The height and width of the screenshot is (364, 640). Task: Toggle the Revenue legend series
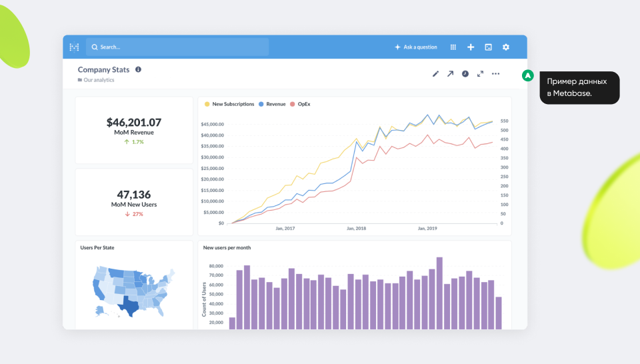click(x=275, y=104)
